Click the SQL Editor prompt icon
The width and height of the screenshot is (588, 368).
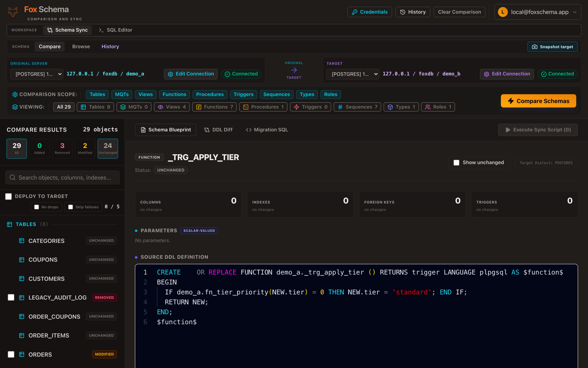(101, 30)
